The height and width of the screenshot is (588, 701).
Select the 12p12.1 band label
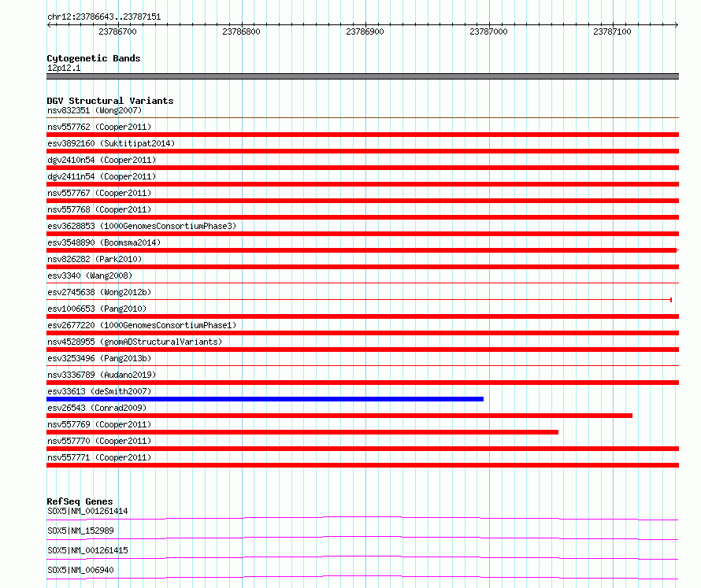(64, 68)
